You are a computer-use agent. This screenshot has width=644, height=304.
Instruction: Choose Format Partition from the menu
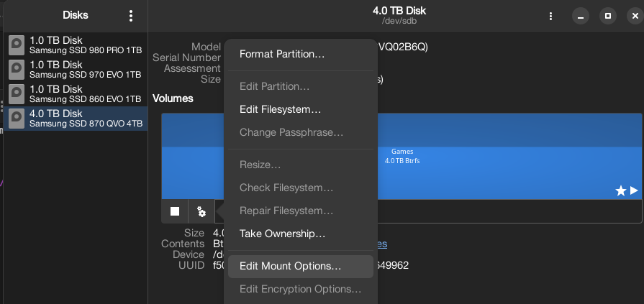[282, 54]
